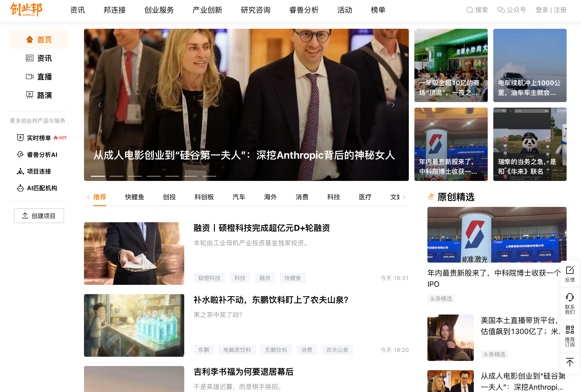
Task: Click 头条精选 tag under IPO article
Action: [x=441, y=298]
